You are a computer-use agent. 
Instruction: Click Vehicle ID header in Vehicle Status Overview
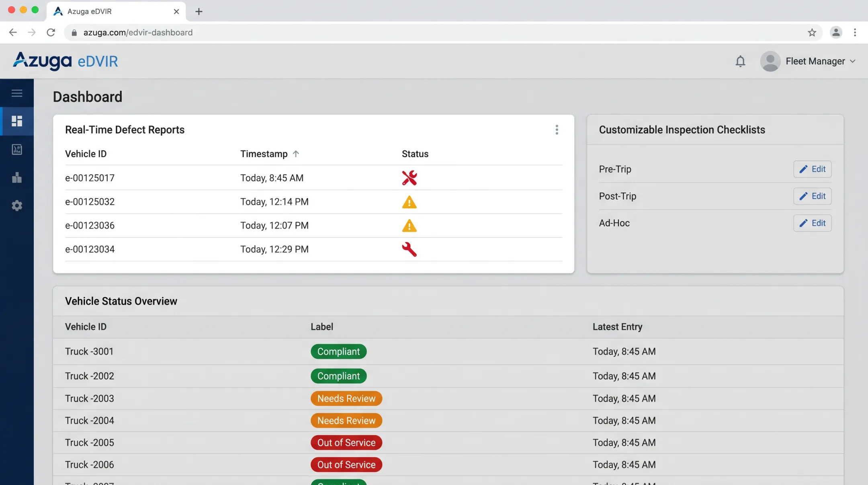pyautogui.click(x=86, y=327)
